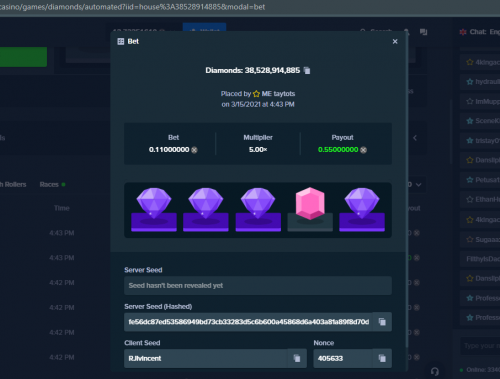Click the collapse arrow behind the modal
This screenshot has height=379, width=500.
(415, 138)
